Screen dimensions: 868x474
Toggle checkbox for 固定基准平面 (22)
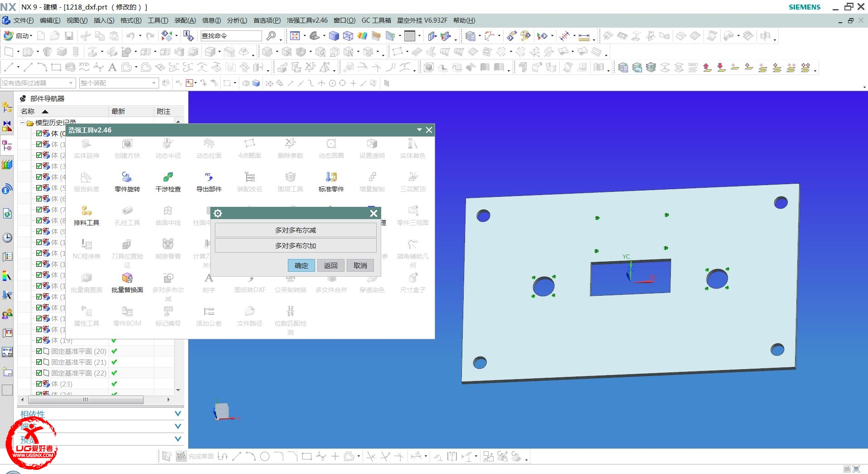[x=39, y=373]
